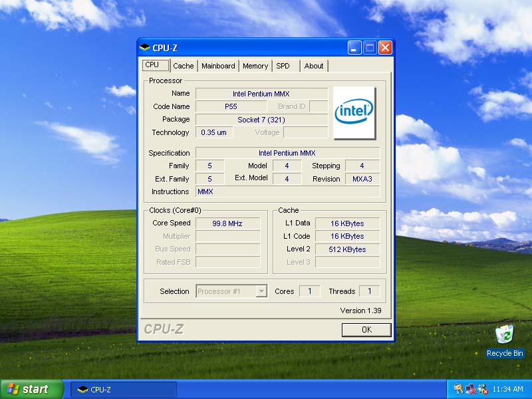
Task: Click the empty Rated FSB field
Action: [227, 262]
